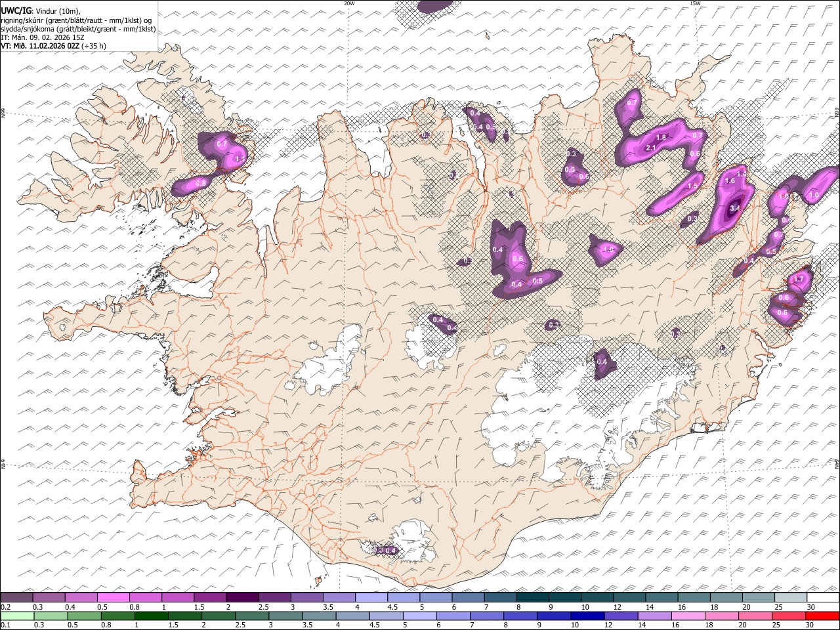The height and width of the screenshot is (630, 840).
Task: Click the red rain swatch starting at 25
Action: 788,616
